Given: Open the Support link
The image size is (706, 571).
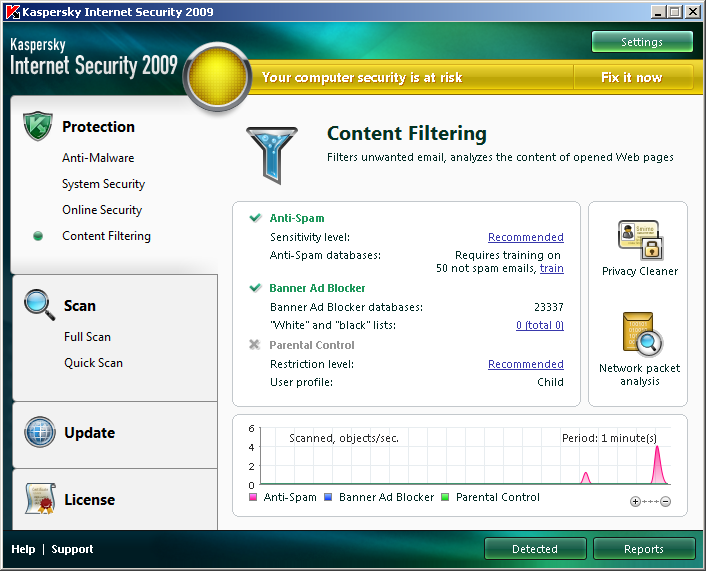Looking at the screenshot, I should (x=72, y=549).
